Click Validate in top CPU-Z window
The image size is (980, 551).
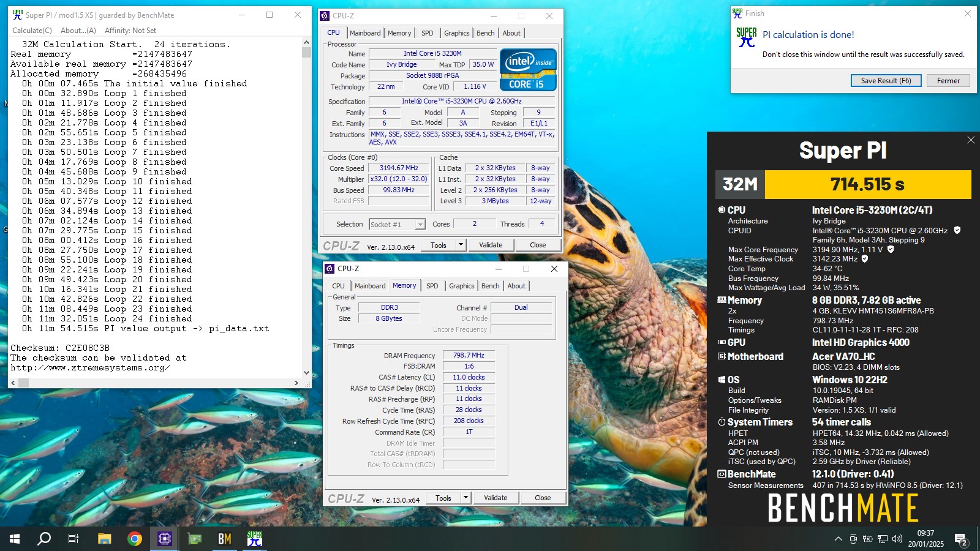[x=491, y=245]
